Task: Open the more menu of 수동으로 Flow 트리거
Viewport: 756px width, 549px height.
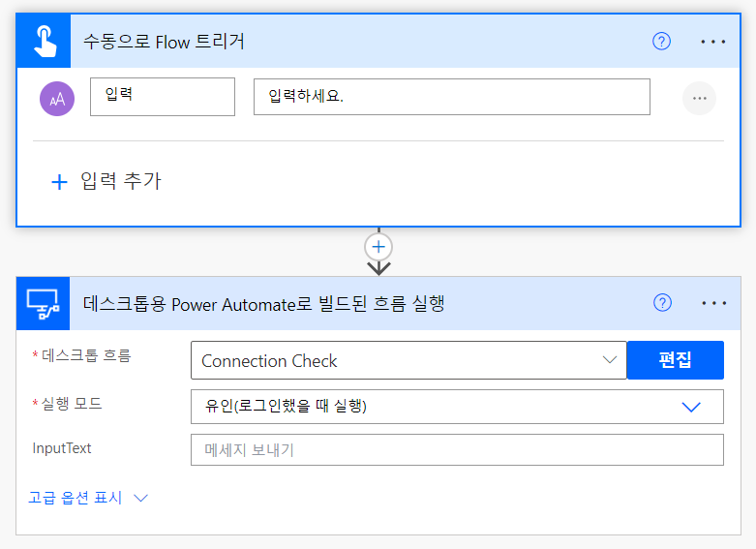Action: pyautogui.click(x=713, y=42)
